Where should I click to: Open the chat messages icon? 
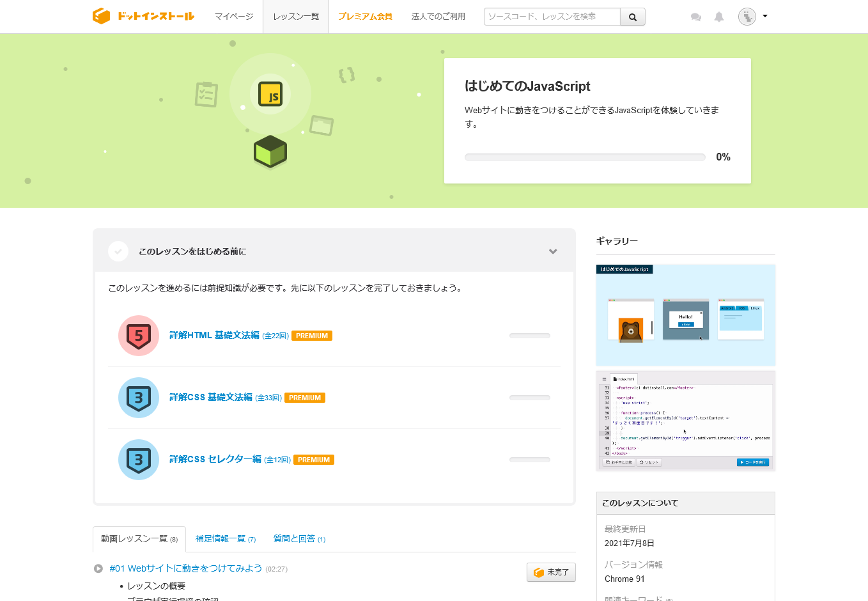pyautogui.click(x=696, y=17)
